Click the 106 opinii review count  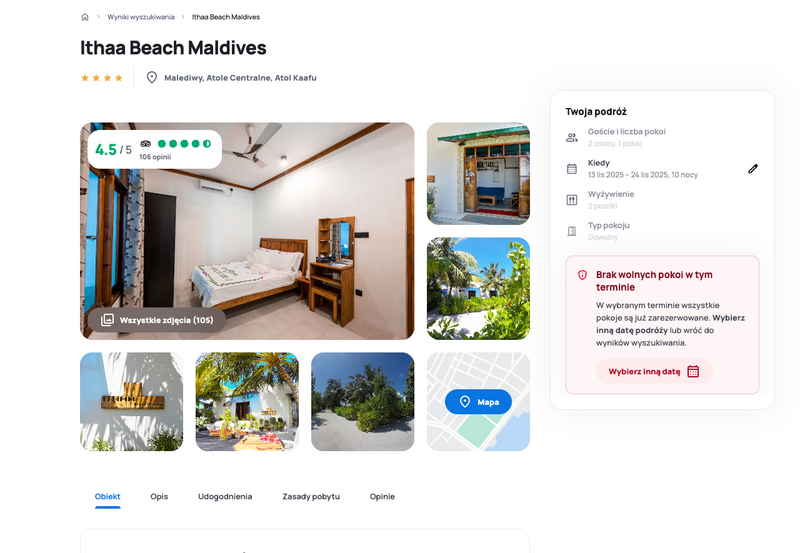[x=155, y=157]
